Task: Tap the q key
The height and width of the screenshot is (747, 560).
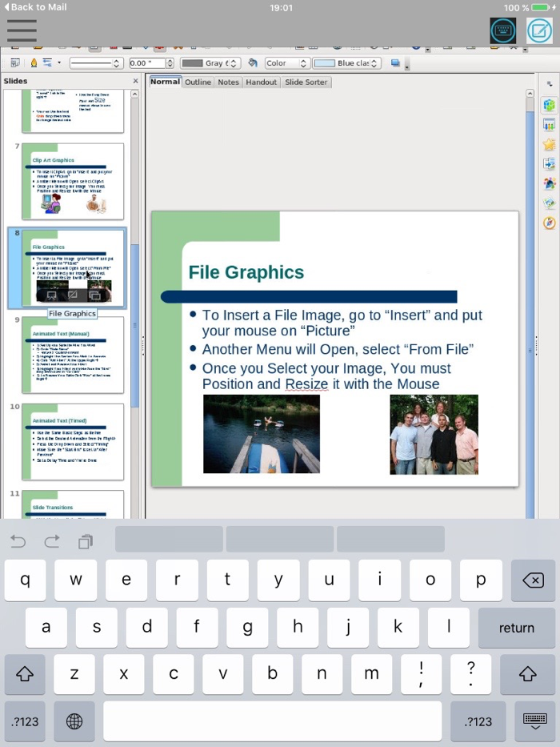Action: click(x=26, y=580)
